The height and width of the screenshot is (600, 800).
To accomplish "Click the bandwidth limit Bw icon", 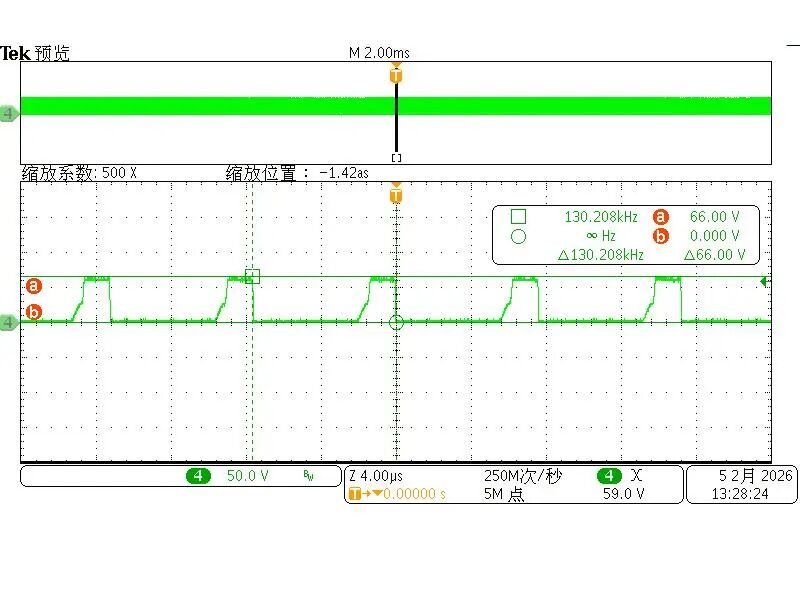I will [x=308, y=476].
